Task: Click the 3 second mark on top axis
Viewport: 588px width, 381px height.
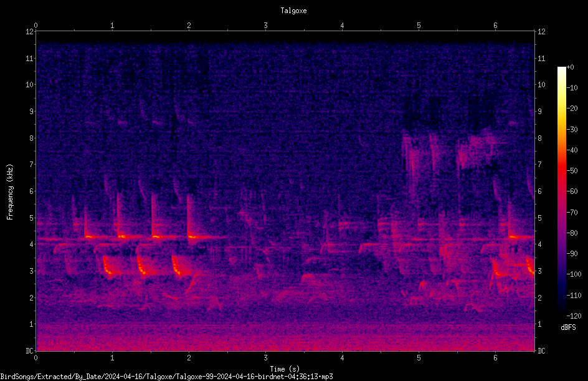Action: click(265, 26)
